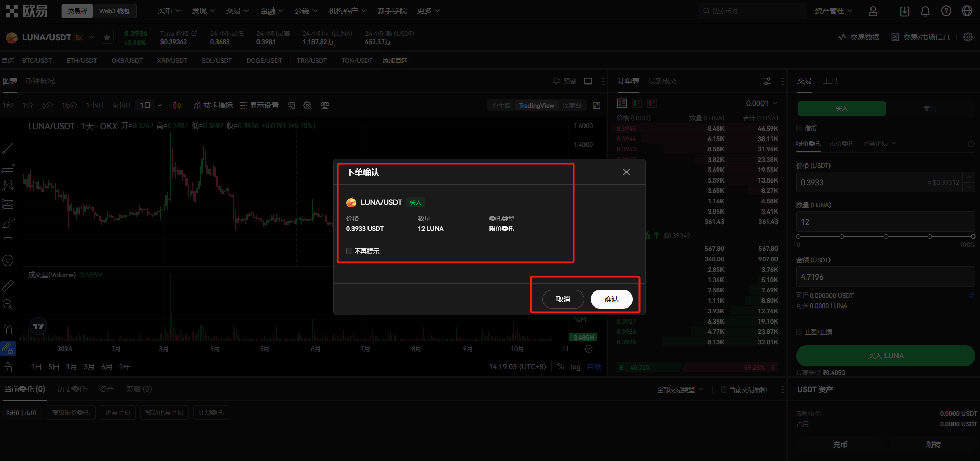Select the emoji icon drawing tool

point(8,260)
